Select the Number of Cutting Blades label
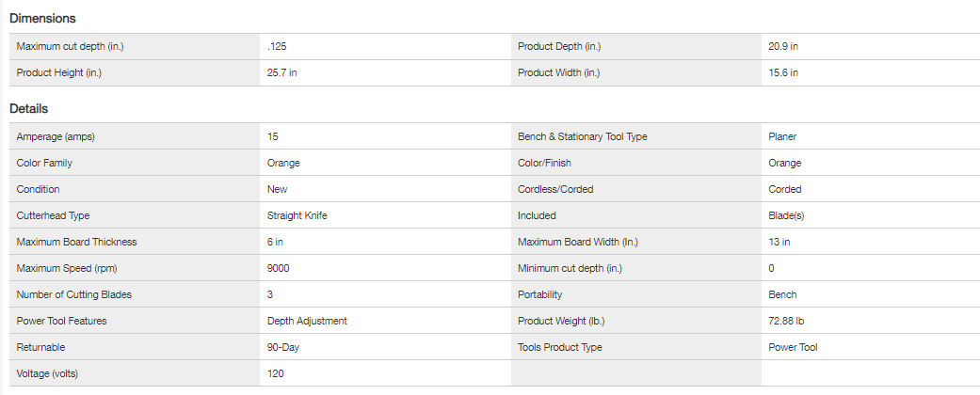This screenshot has height=395, width=980. [74, 294]
